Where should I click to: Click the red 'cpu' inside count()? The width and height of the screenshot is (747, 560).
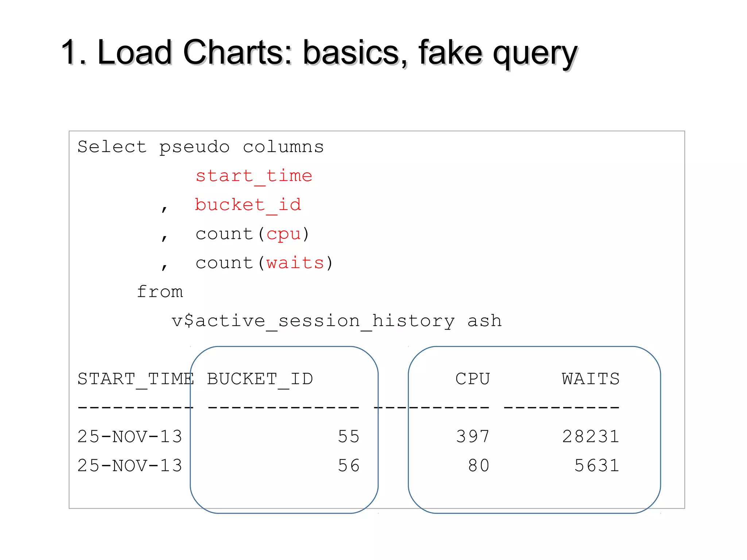283,234
